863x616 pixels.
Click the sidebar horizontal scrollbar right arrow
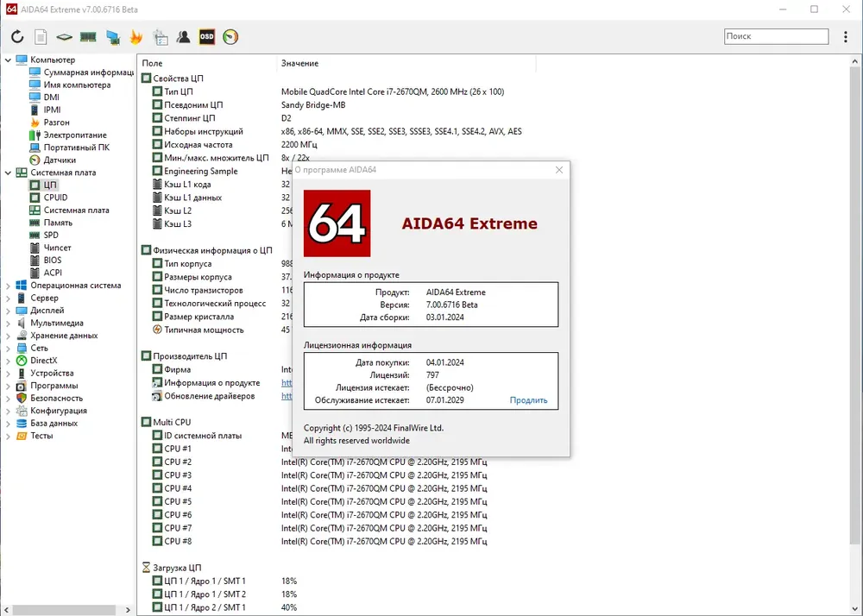coord(129,610)
